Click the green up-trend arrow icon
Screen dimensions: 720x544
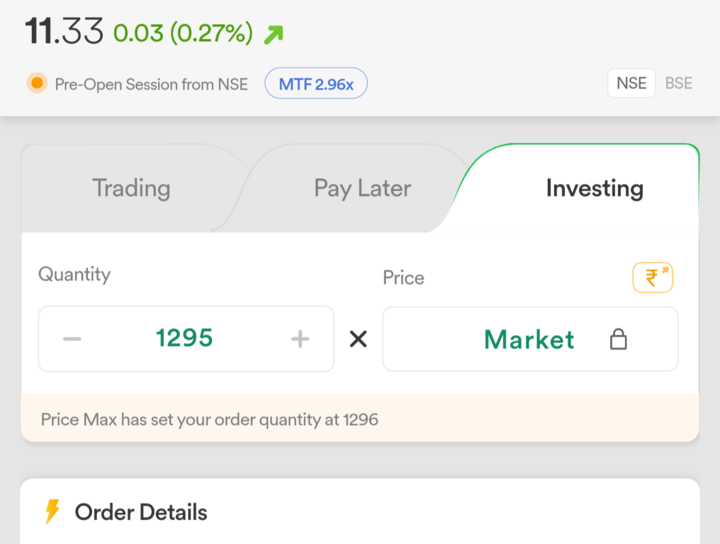tap(273, 34)
